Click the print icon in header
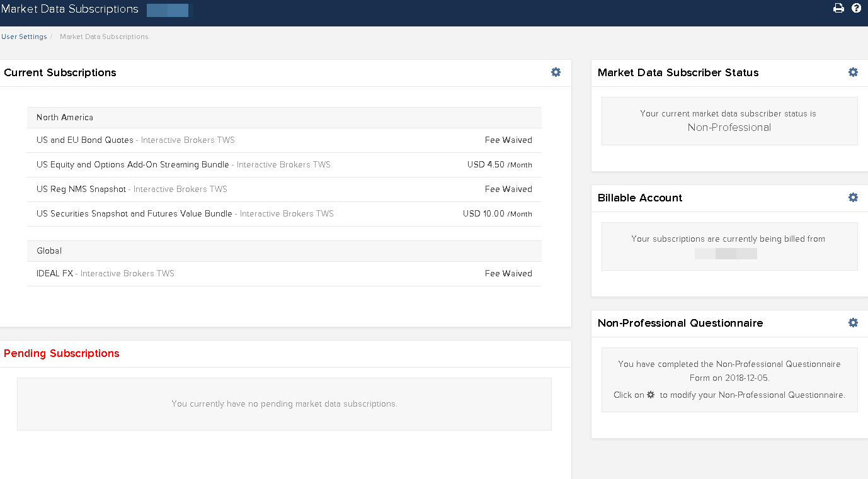 tap(838, 8)
